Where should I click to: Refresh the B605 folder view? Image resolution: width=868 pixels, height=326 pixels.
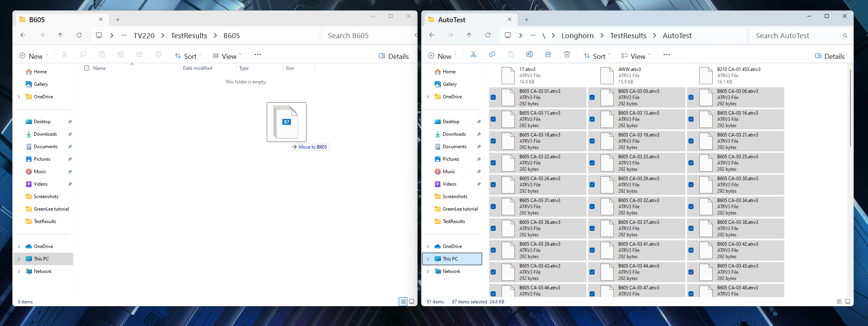pos(79,35)
